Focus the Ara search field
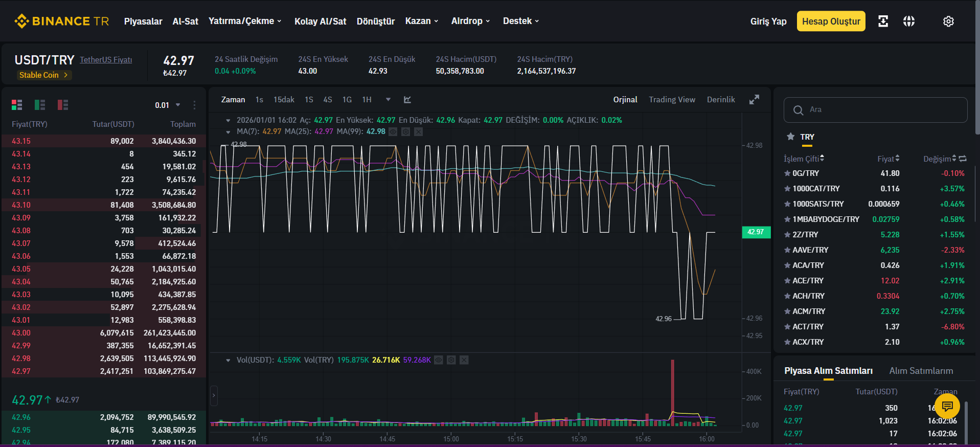The height and width of the screenshot is (447, 980). pyautogui.click(x=875, y=110)
